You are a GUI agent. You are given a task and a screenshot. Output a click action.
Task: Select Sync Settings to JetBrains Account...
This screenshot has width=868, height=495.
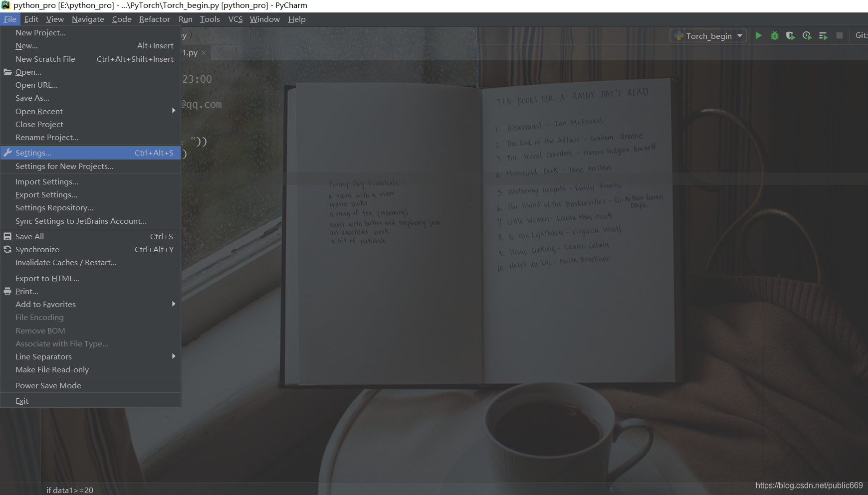(x=90, y=221)
